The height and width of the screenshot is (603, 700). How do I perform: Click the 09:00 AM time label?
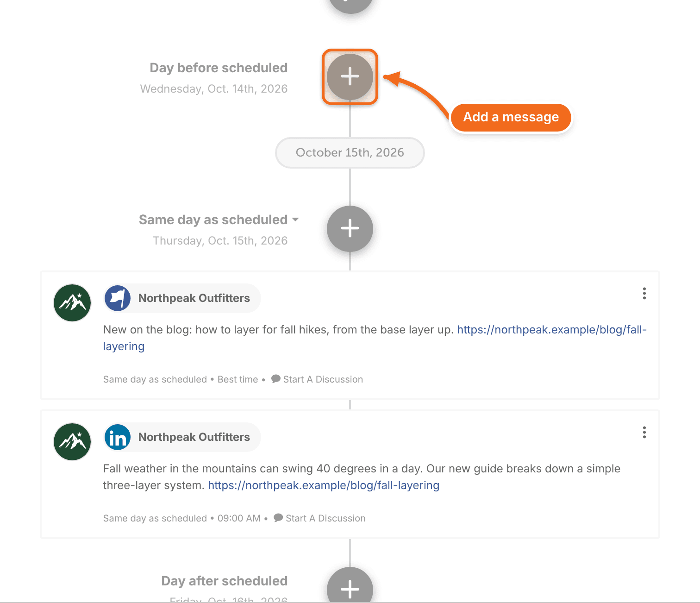click(239, 518)
